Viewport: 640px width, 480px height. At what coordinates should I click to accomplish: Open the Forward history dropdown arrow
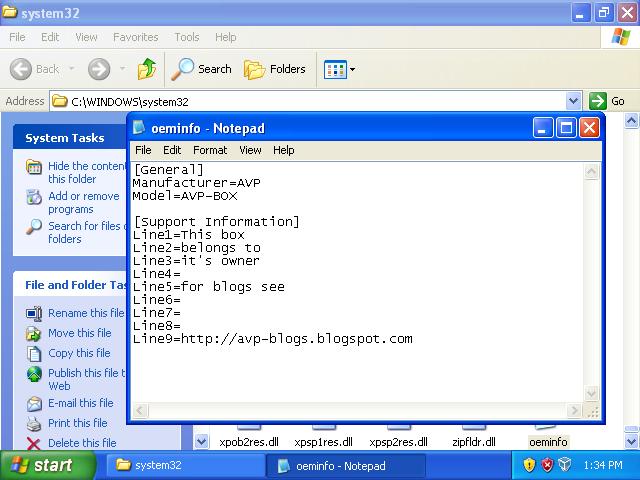click(122, 69)
